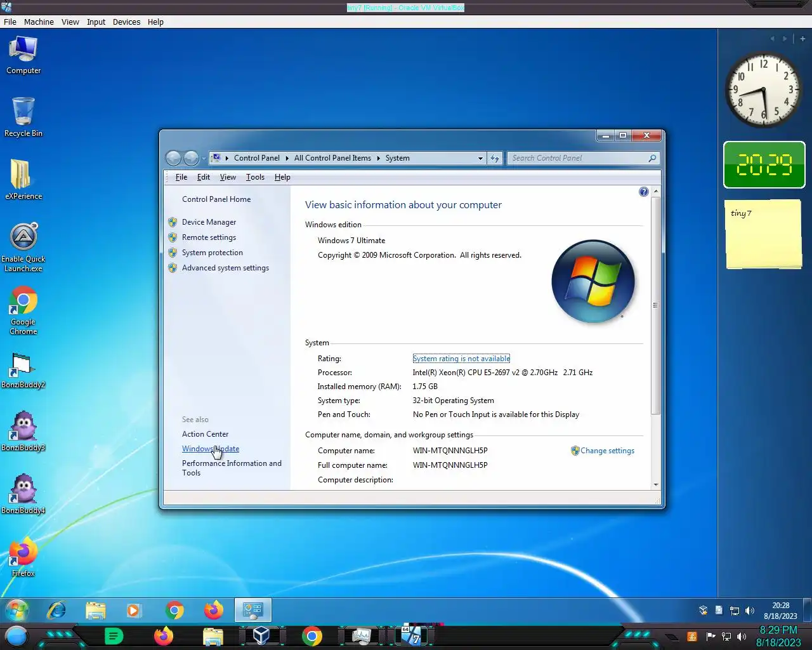This screenshot has height=650, width=812.
Task: Select the Firefox desktop shortcut
Action: point(23,557)
